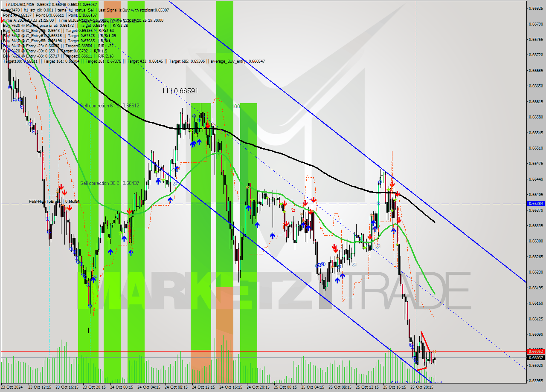This screenshot has height=392, width=546.
Task: Click the 0.66755 price axis label
Action: [x=536, y=39]
